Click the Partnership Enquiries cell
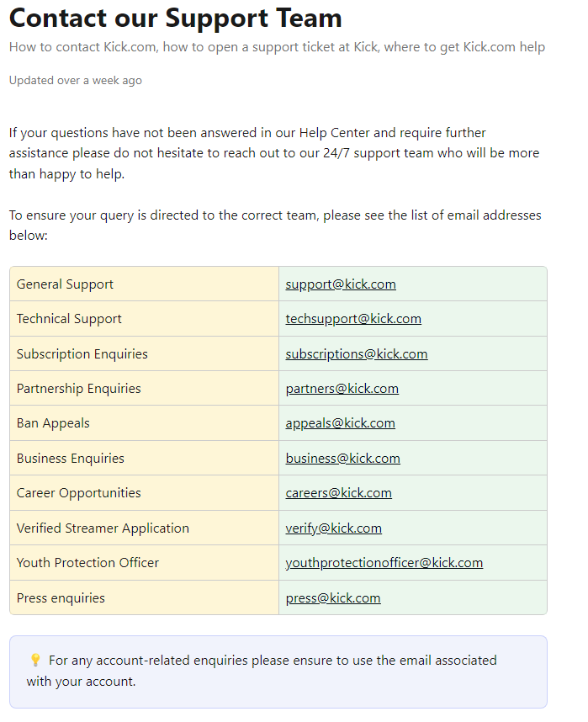The height and width of the screenshot is (722, 588). click(144, 388)
